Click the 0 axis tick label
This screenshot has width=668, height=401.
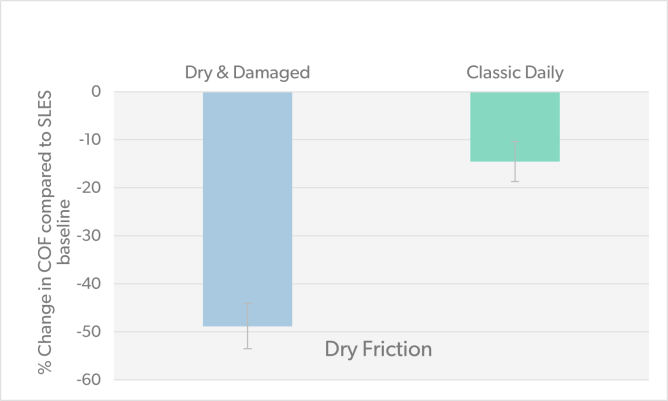tap(96, 91)
